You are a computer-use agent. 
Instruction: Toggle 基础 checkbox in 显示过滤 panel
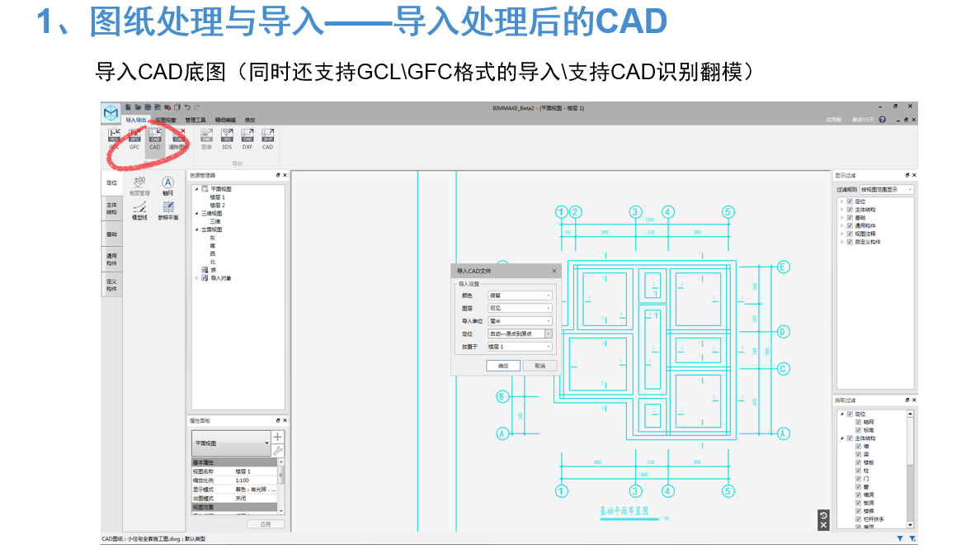pyautogui.click(x=850, y=218)
